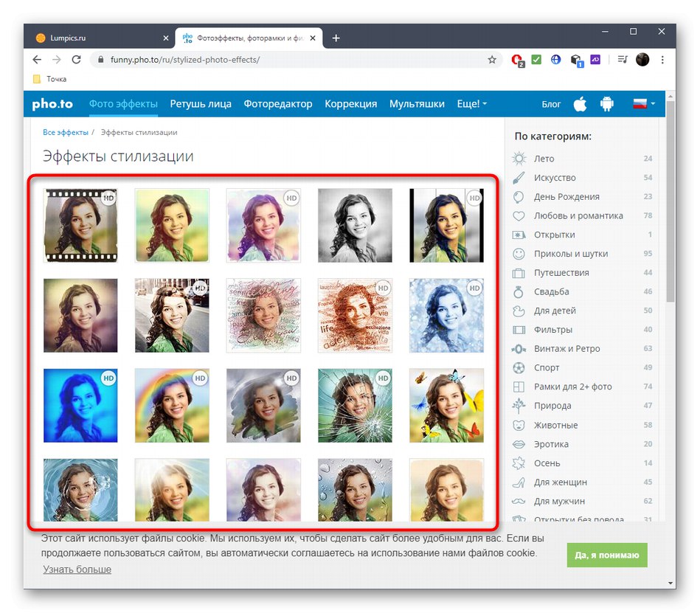Open the language selector with Russian flag
This screenshot has width=700, height=613.
[639, 104]
